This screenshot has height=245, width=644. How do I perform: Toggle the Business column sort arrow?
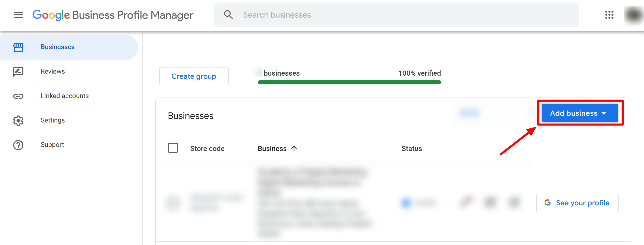pos(294,148)
